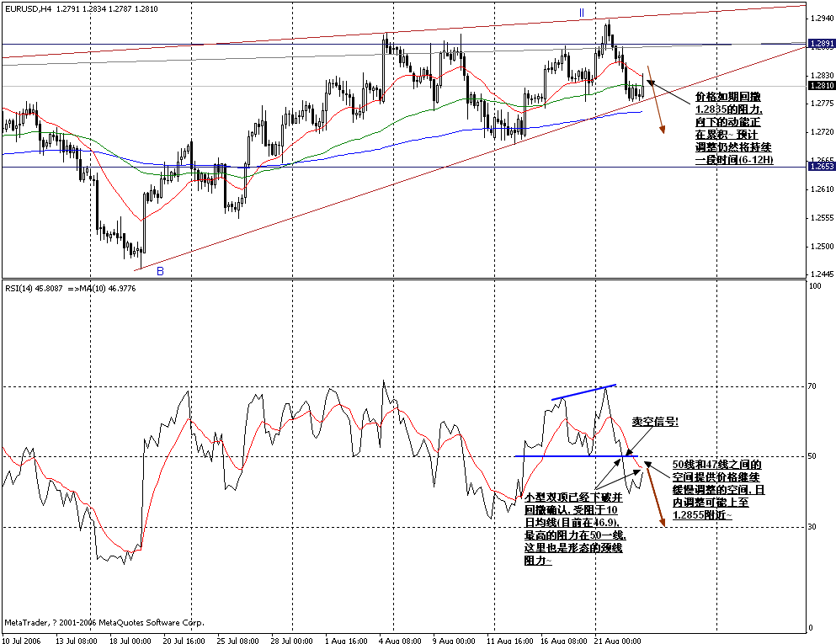
Task: Select the blue wave label II
Action: coord(582,13)
